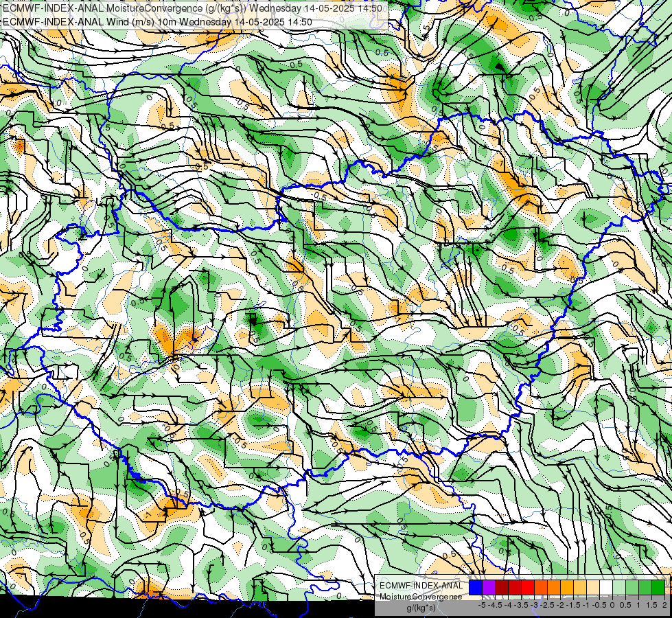672x618 pixels.
Task: Click the -2 value on the legend scale
Action: click(x=560, y=605)
